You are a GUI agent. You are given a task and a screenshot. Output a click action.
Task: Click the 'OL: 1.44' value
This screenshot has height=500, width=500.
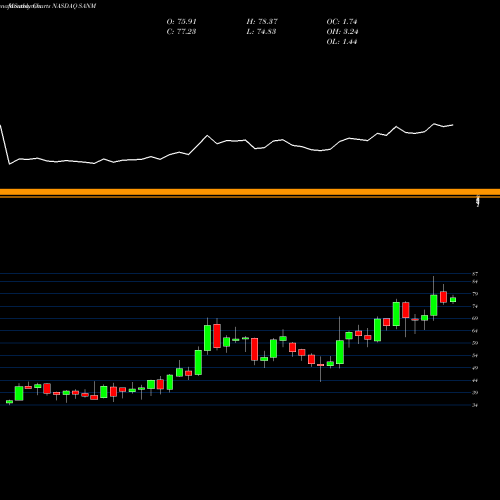(342, 42)
